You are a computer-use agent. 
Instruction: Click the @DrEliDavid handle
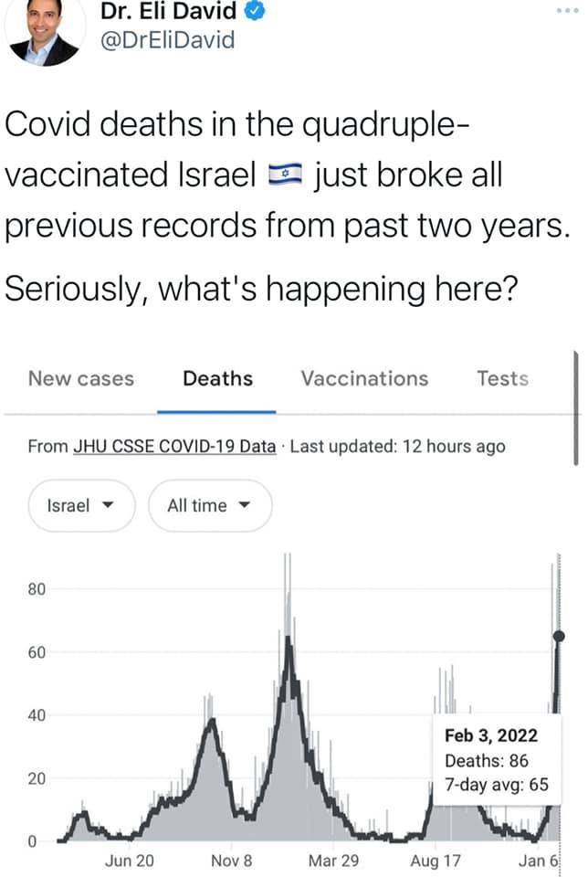(167, 40)
